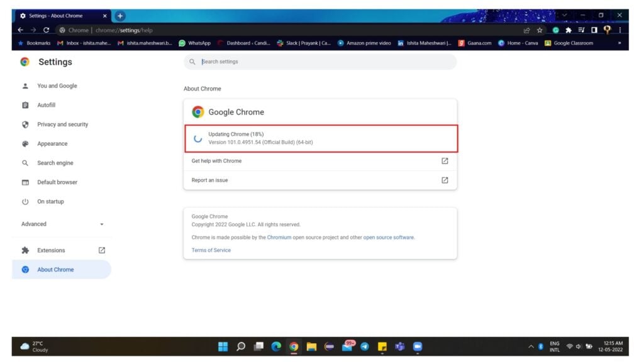Click the open-in-new icon for Report an issue
Viewport: 644px width, 362px height.
pyautogui.click(x=445, y=180)
